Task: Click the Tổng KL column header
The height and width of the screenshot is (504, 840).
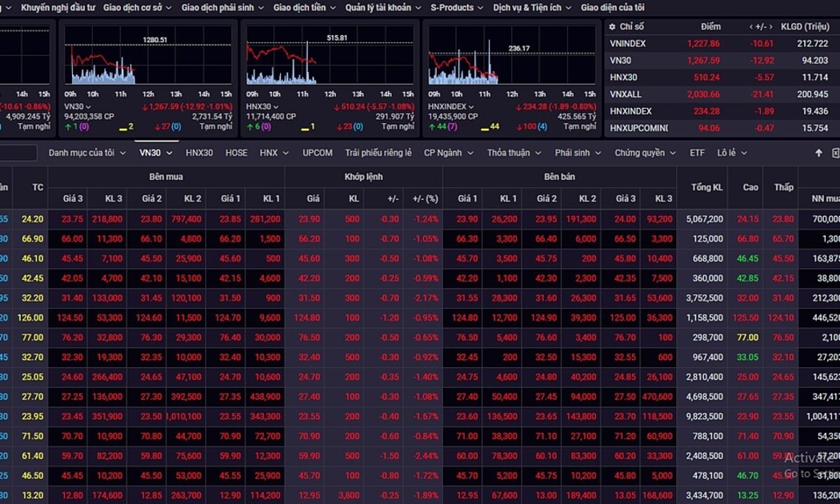Action: [x=706, y=187]
